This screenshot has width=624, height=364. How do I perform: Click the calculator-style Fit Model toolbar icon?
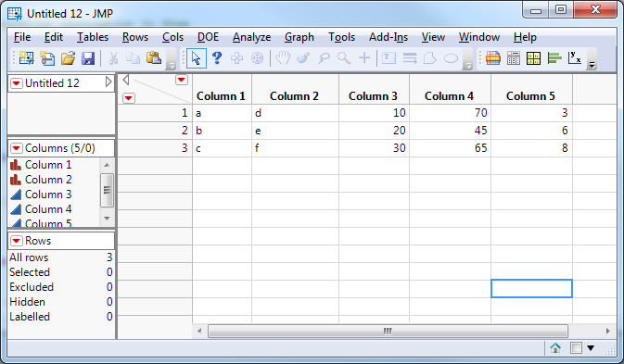(514, 58)
